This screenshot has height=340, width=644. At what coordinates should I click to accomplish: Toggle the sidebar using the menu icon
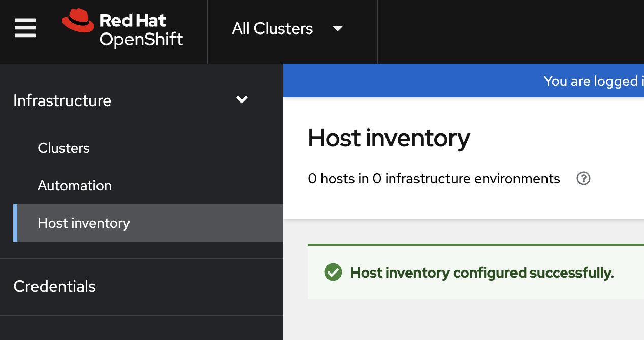[25, 28]
